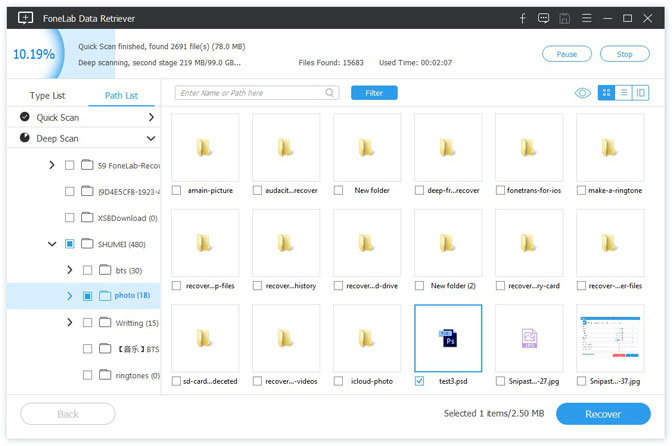Switch to the Path List tab
Viewport: 672px width, 446px height.
pyautogui.click(x=121, y=96)
